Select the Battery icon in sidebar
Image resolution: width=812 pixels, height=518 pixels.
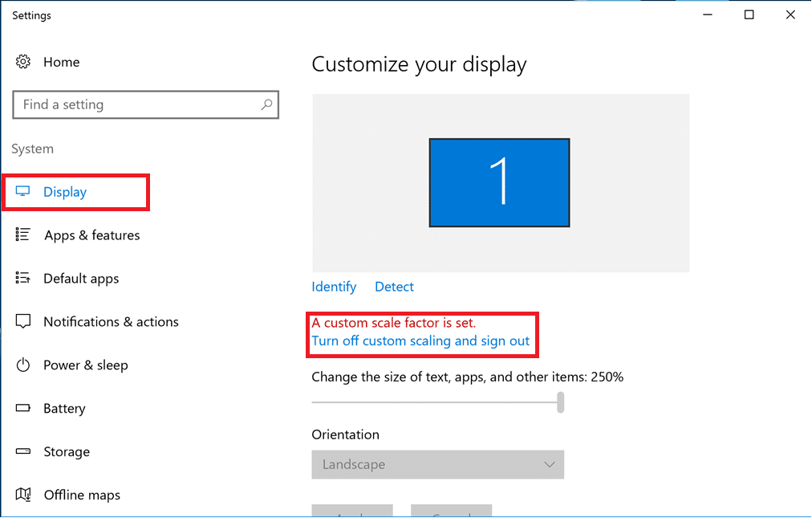tap(24, 409)
